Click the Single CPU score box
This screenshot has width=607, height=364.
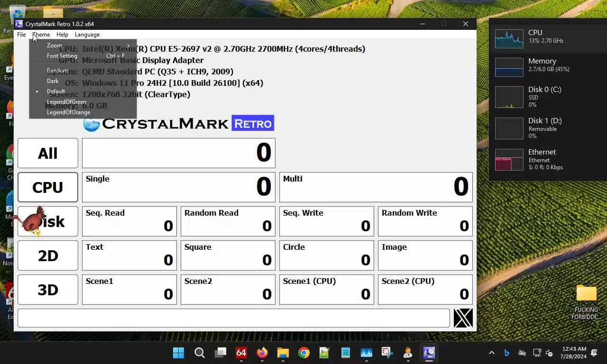(x=179, y=187)
